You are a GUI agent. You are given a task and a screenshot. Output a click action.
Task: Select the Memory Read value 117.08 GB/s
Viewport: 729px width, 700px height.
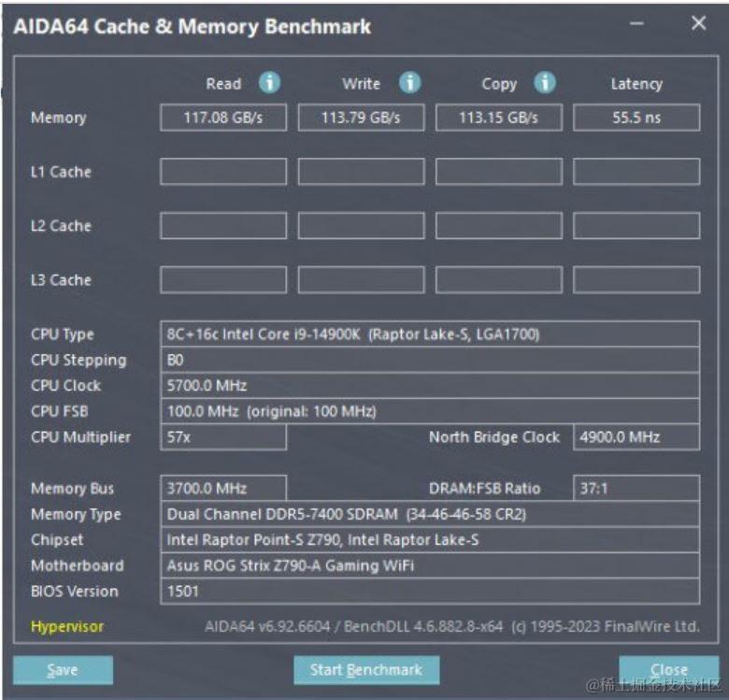(x=223, y=118)
